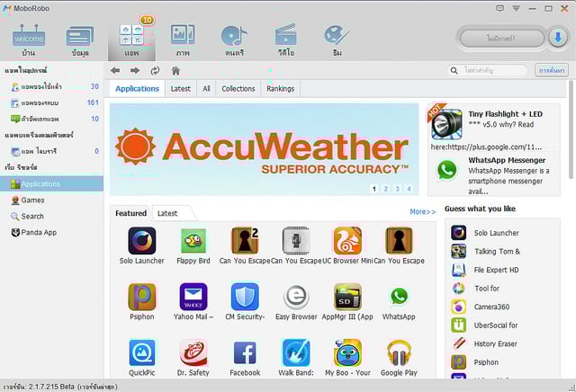The height and width of the screenshot is (392, 576).
Task: Refresh the app store page
Action: [x=155, y=70]
